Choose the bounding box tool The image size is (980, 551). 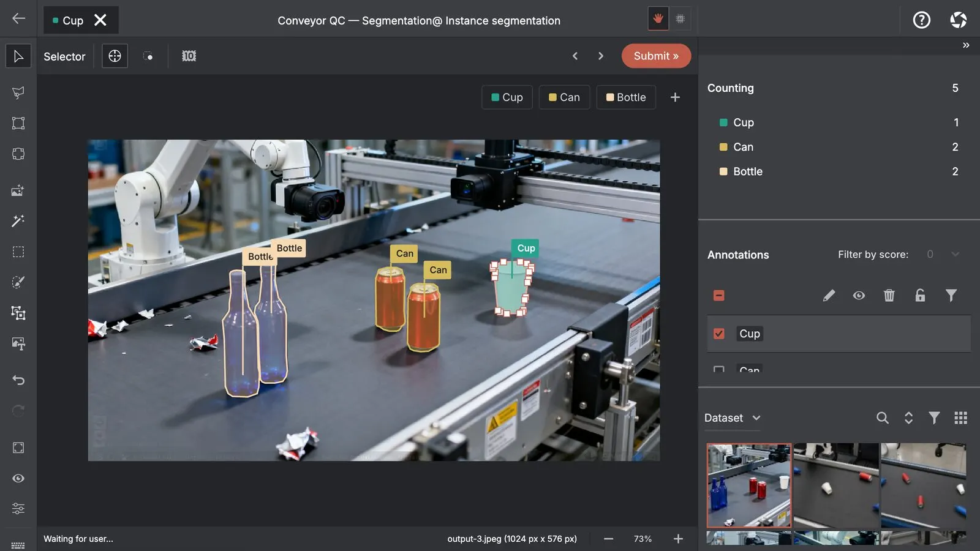tap(18, 123)
